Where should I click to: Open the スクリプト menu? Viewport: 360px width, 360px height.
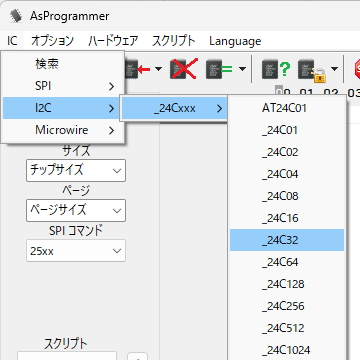[x=173, y=41]
